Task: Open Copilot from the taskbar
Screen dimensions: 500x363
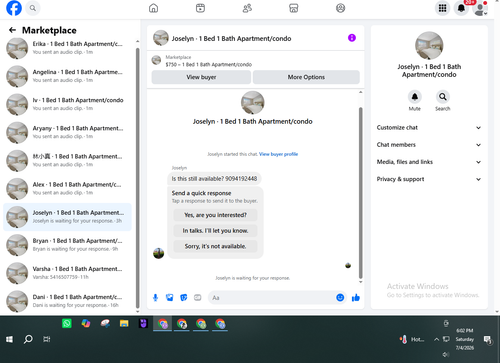Action: pos(86,323)
